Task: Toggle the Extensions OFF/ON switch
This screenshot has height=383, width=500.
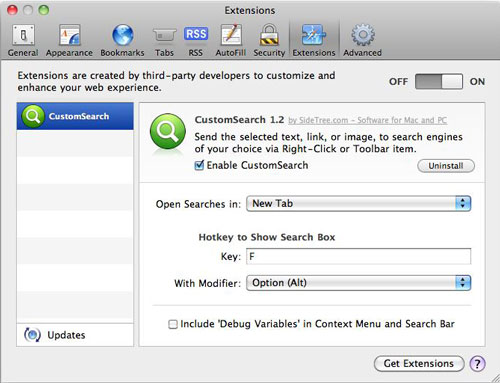Action: tap(439, 82)
